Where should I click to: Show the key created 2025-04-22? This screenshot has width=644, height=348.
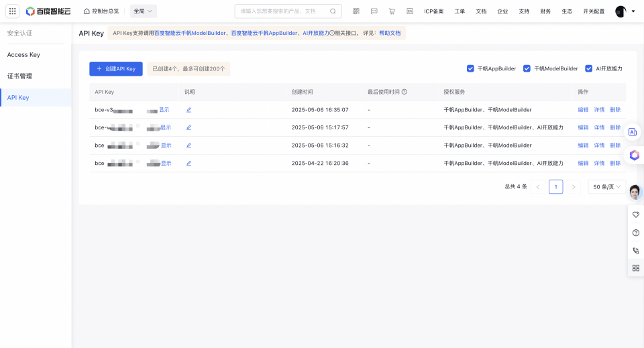(166, 163)
